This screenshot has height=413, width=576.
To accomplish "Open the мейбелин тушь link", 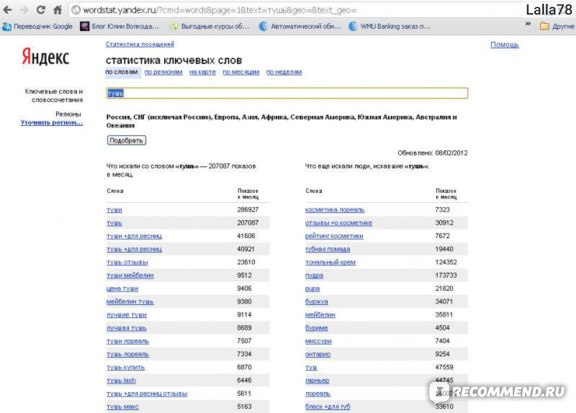I will [130, 302].
